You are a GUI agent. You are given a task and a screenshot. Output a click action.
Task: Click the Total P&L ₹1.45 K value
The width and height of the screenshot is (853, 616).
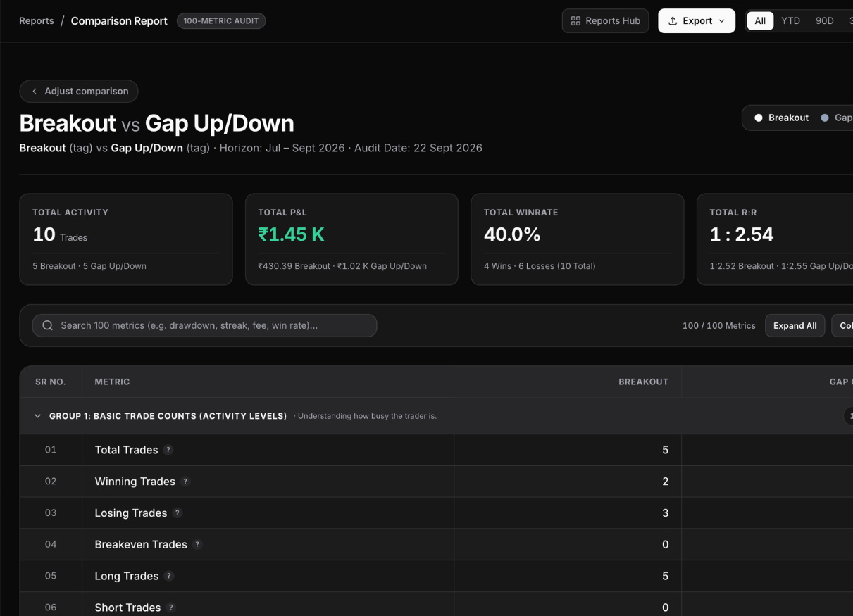291,234
